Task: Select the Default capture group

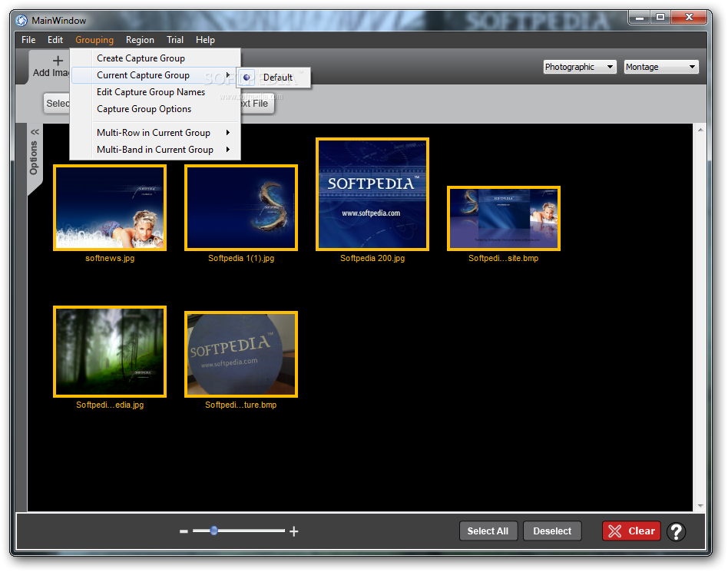Action: pyautogui.click(x=273, y=78)
